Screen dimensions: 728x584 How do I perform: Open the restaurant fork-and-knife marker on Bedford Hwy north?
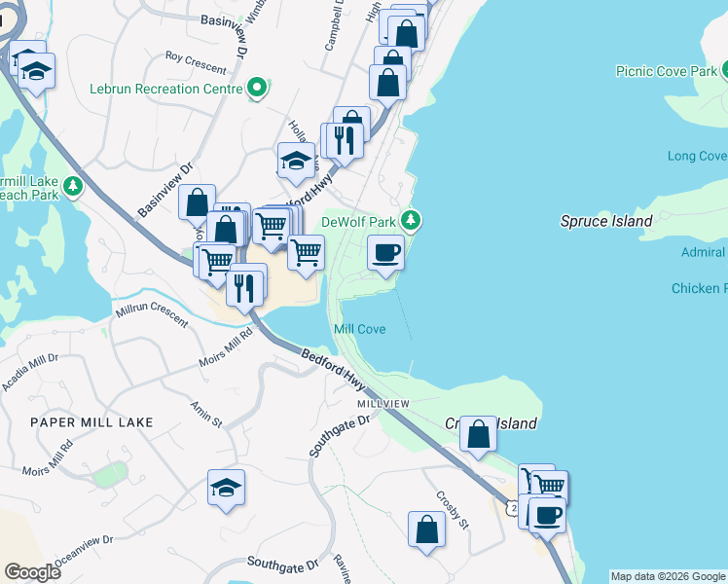click(x=345, y=141)
